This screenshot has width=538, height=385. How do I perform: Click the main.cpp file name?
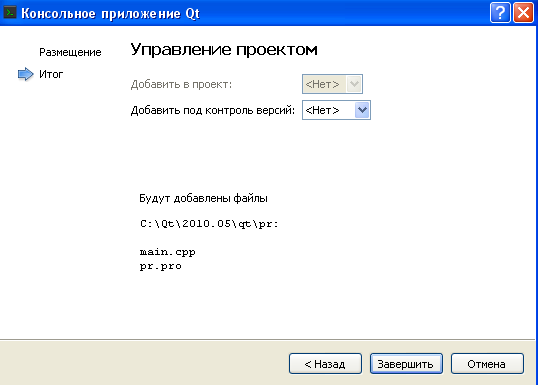tap(167, 252)
